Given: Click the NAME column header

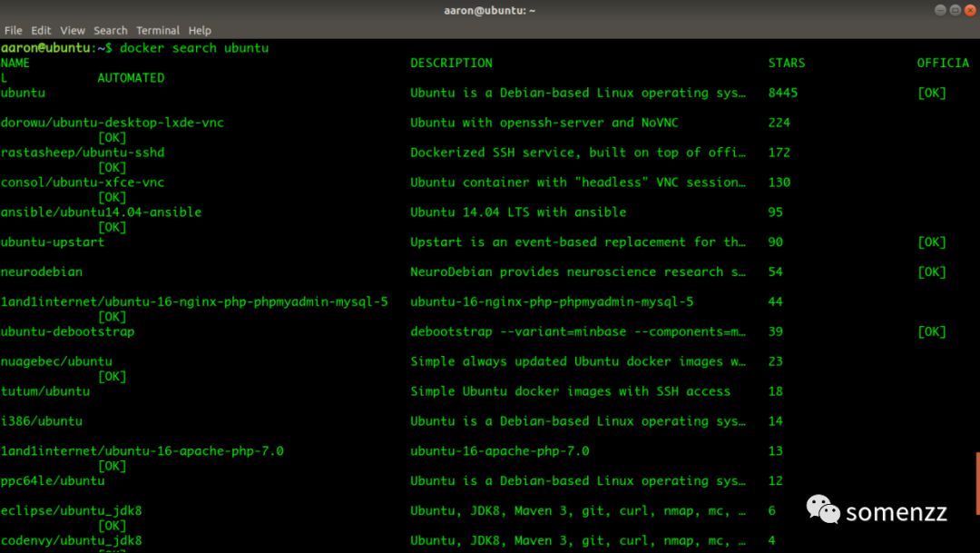Looking at the screenshot, I should [15, 63].
